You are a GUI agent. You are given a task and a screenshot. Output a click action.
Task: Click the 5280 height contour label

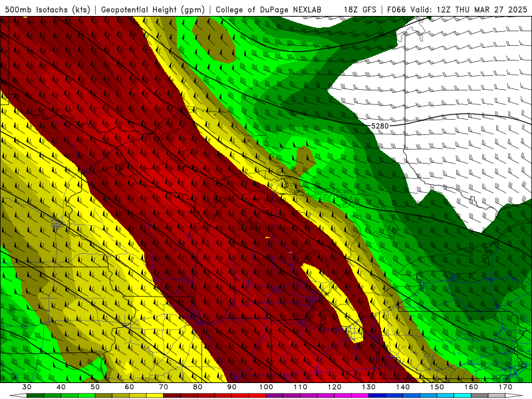pos(380,126)
